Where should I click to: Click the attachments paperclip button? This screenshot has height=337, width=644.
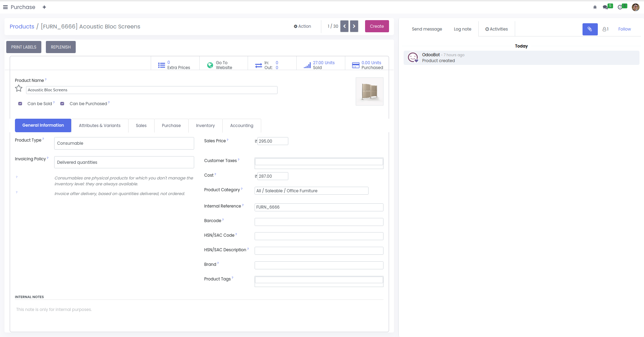(x=590, y=29)
